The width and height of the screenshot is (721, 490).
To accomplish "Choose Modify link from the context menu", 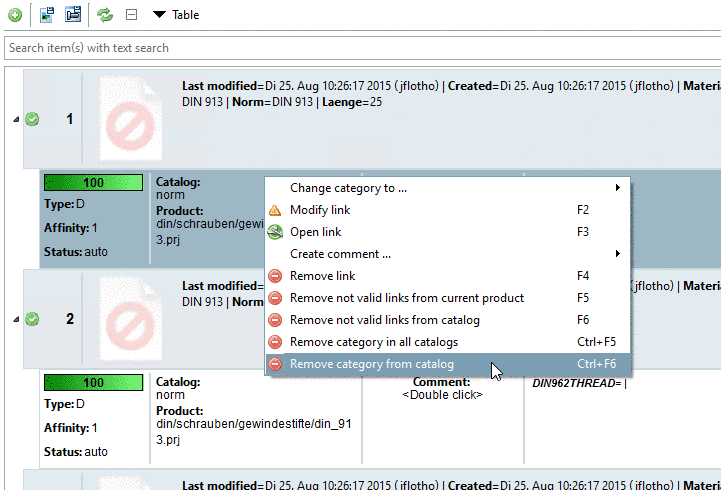I will (x=447, y=210).
